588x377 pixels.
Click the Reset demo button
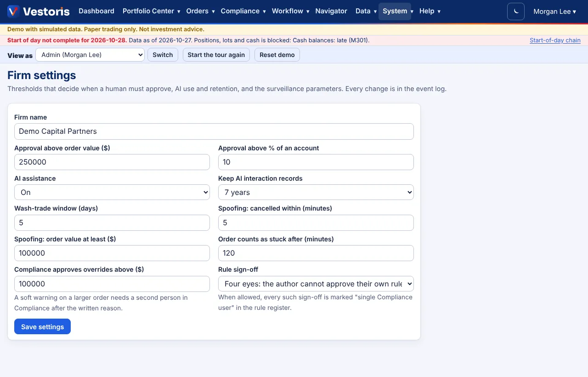click(x=277, y=55)
